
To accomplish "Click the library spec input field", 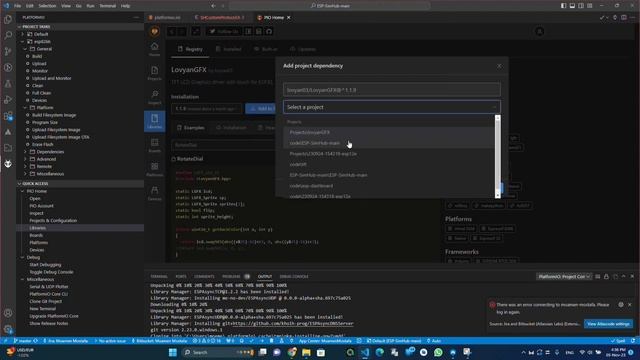I will 391,90.
